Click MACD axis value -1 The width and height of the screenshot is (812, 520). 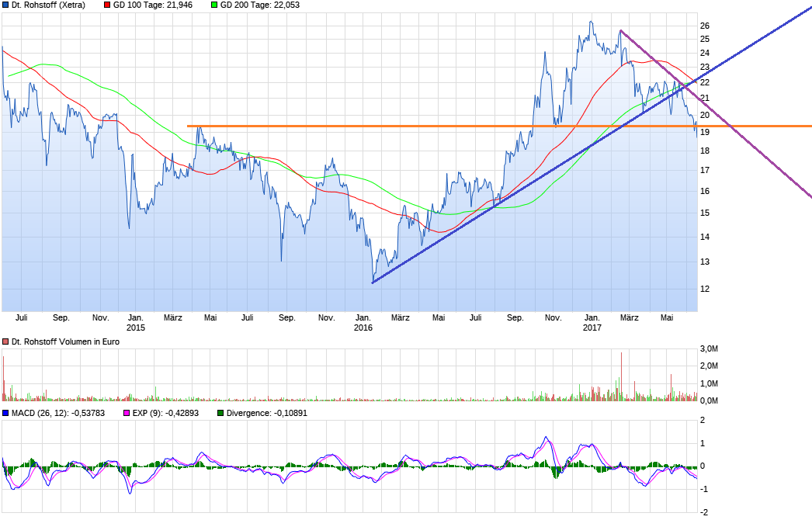pos(704,490)
